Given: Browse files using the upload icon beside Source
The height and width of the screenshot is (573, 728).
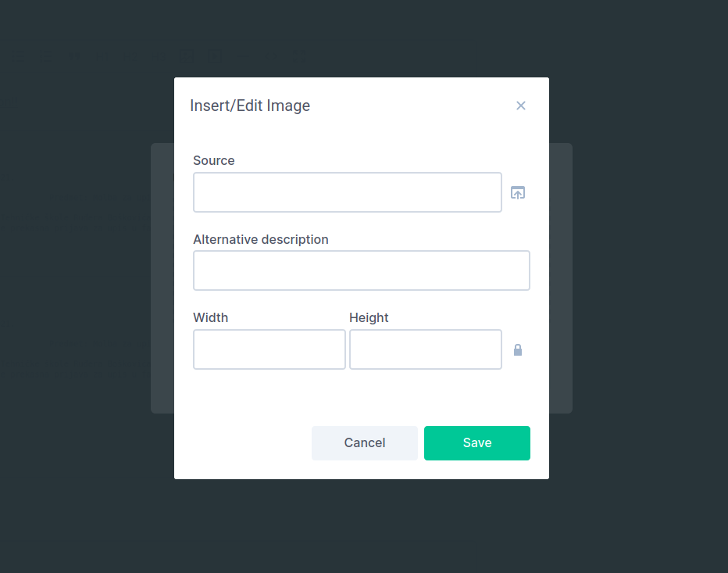Looking at the screenshot, I should tap(518, 192).
